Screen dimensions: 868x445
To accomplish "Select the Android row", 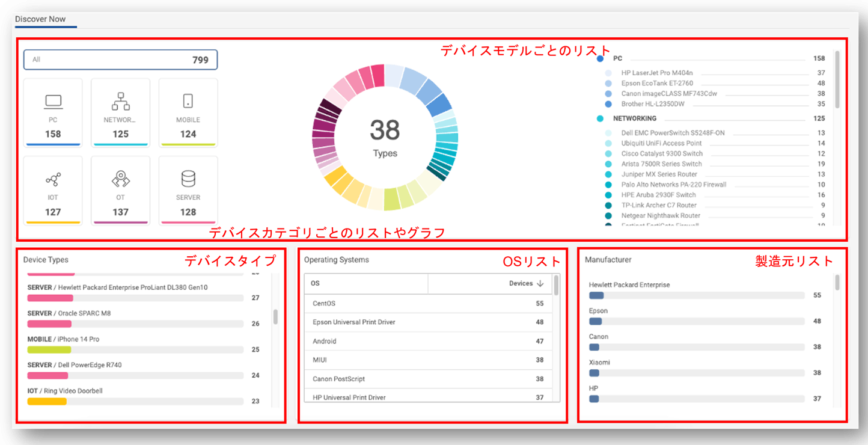I will pyautogui.click(x=428, y=341).
